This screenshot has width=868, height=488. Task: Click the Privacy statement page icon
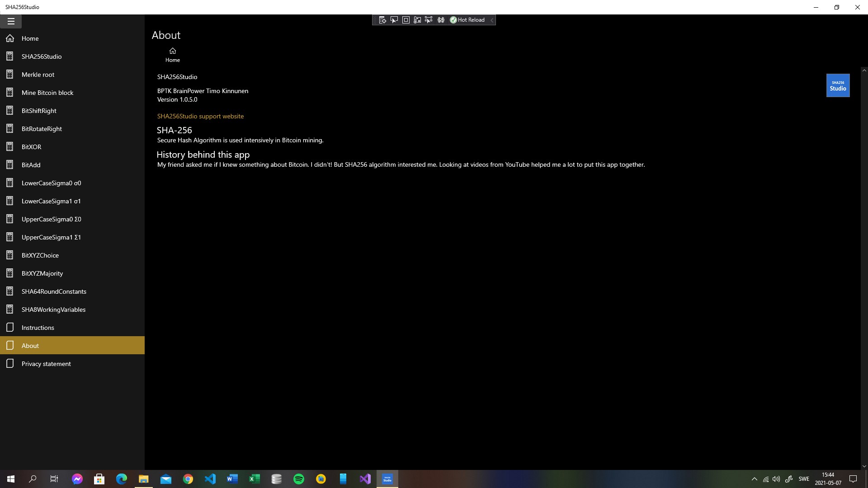click(x=10, y=364)
